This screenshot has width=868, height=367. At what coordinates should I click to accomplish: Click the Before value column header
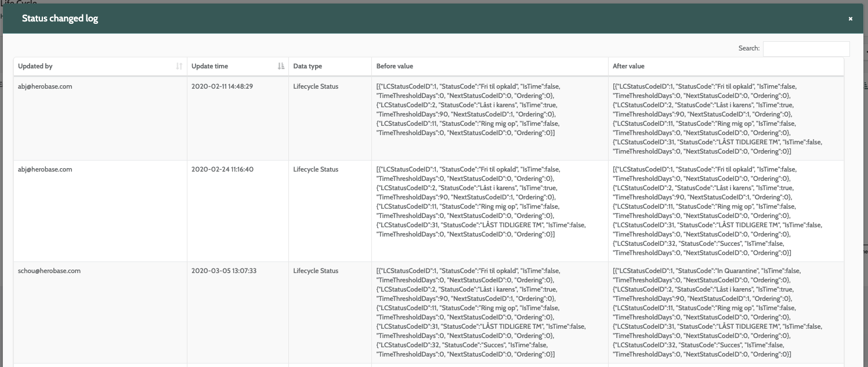(x=490, y=67)
